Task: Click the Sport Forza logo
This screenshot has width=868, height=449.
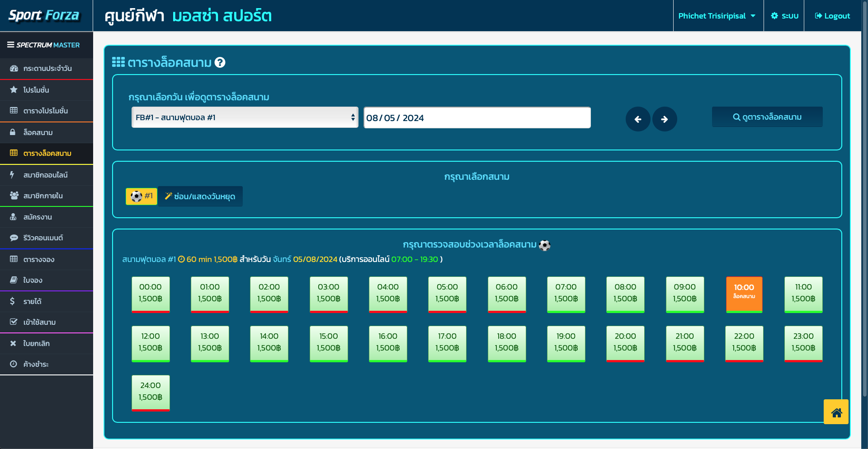Action: (44, 15)
